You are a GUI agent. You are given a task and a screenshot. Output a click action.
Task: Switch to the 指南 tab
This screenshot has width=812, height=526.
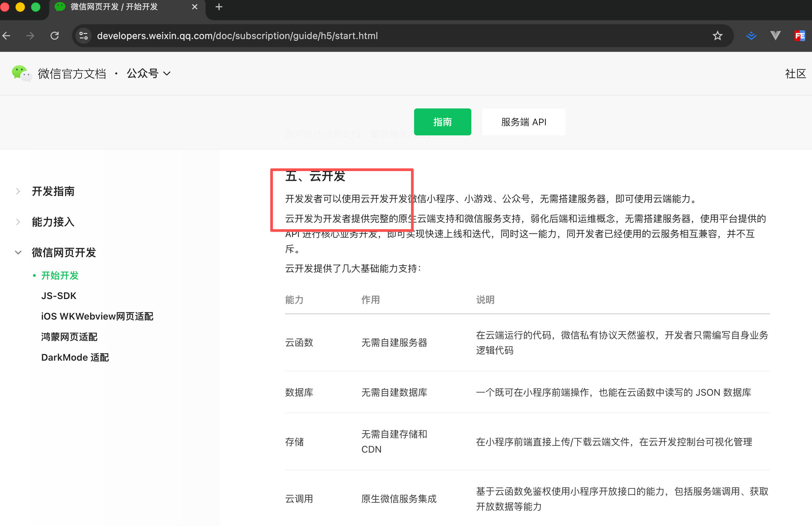pyautogui.click(x=442, y=122)
